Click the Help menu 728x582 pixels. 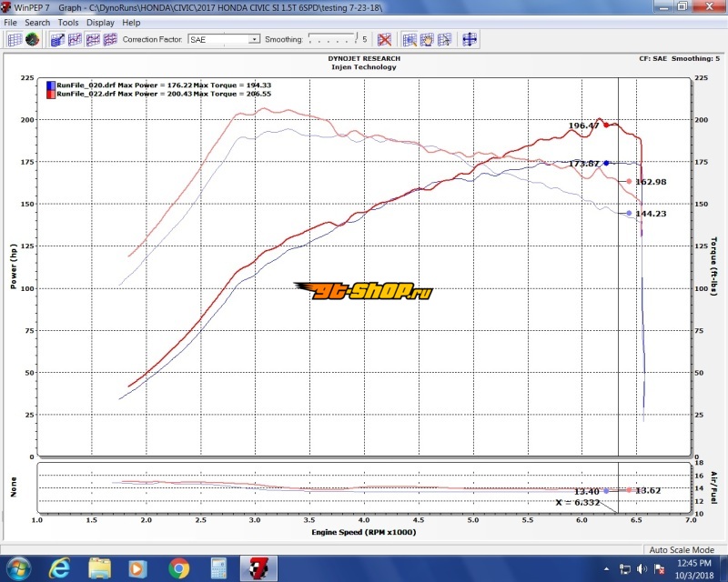point(131,22)
